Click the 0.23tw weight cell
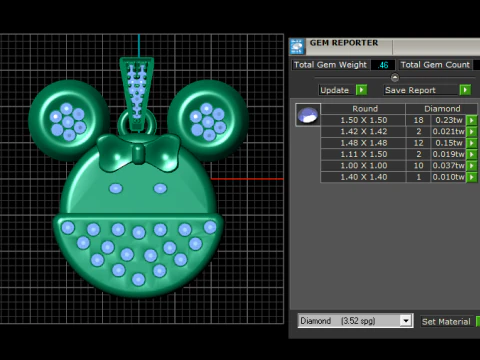The height and width of the screenshot is (360, 480). [448, 120]
